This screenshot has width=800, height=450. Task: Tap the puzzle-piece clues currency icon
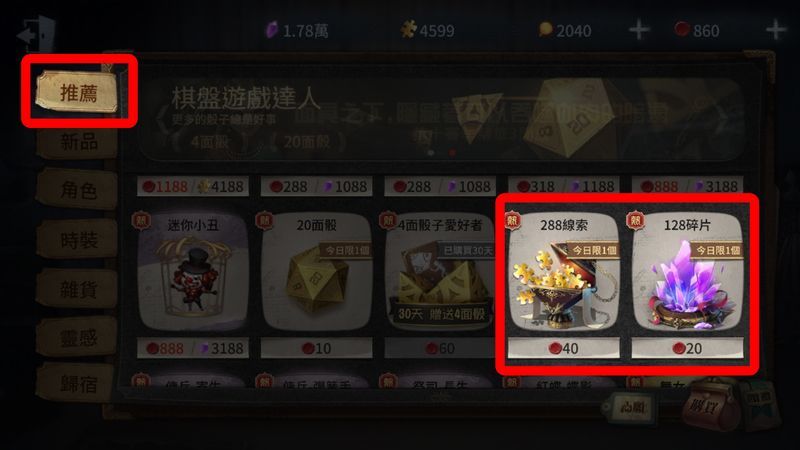(x=408, y=29)
